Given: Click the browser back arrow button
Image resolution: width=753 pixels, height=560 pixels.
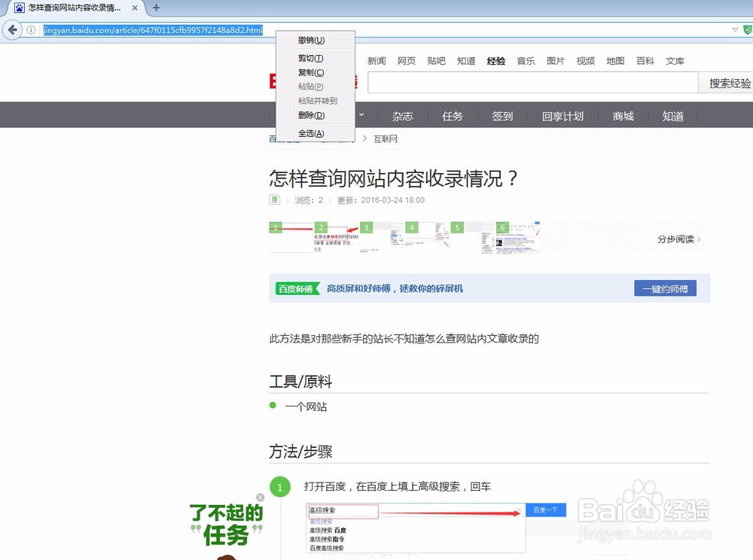Looking at the screenshot, I should pos(12,30).
